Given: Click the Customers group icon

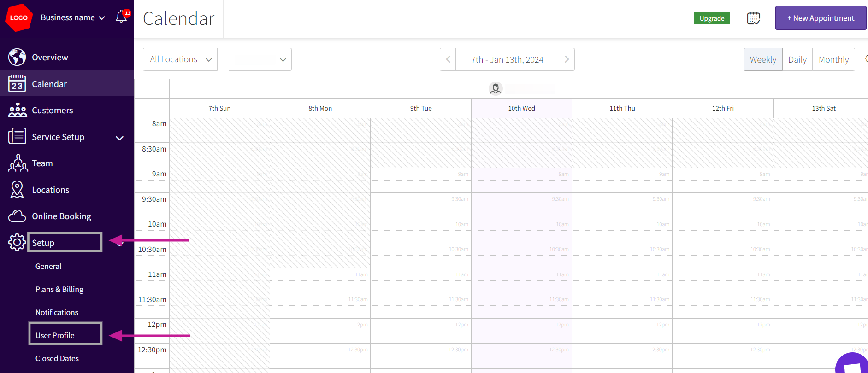Looking at the screenshot, I should tap(18, 110).
